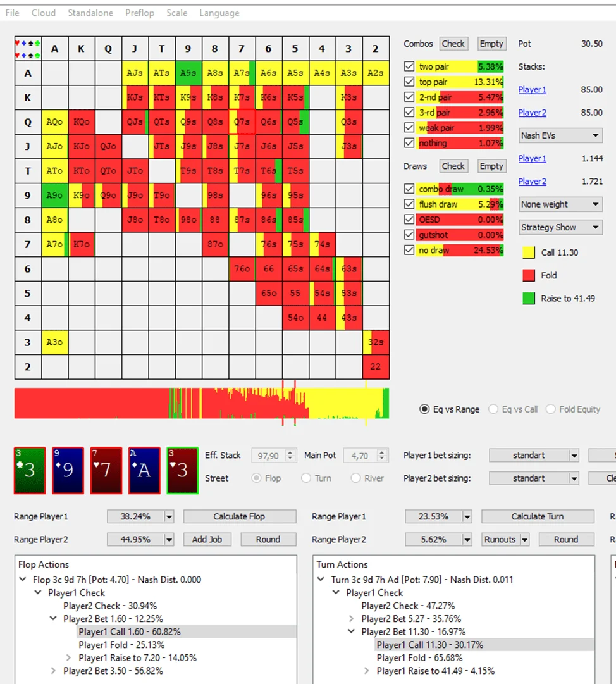Click the 7 of hearts board card
Image resolution: width=616 pixels, height=684 pixels.
click(106, 470)
